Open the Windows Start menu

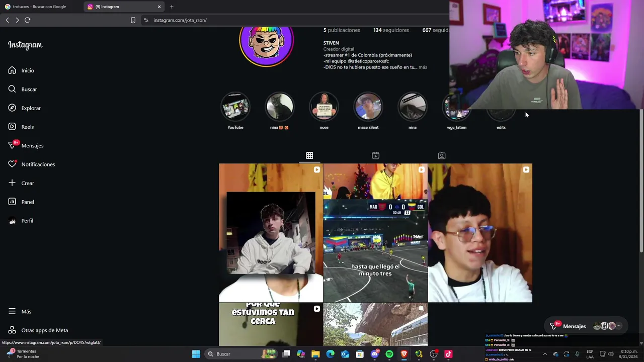click(x=196, y=354)
